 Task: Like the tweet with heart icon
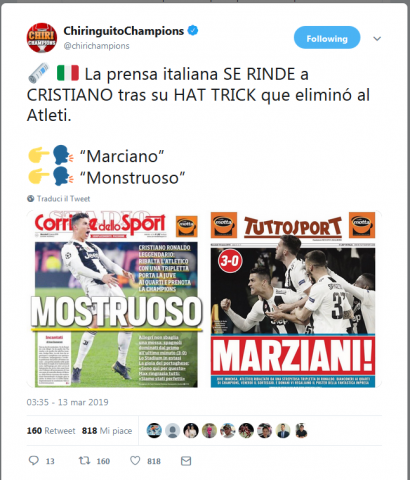pos(135,461)
